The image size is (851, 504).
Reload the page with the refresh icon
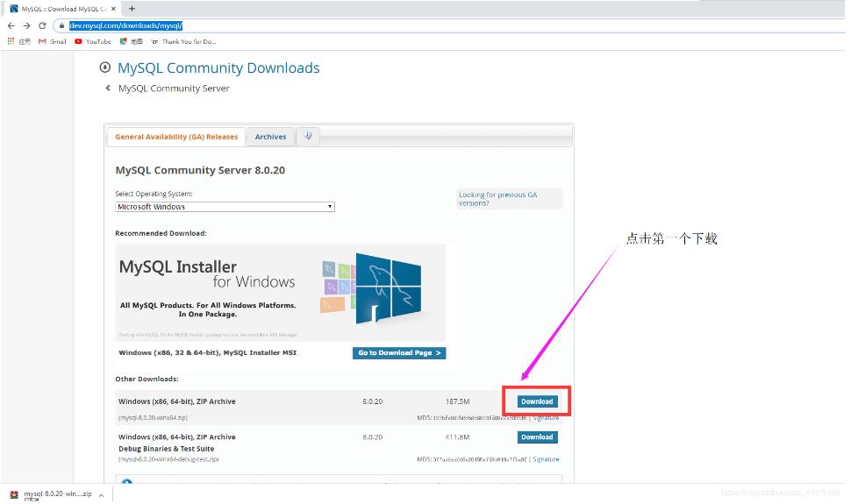pos(42,25)
